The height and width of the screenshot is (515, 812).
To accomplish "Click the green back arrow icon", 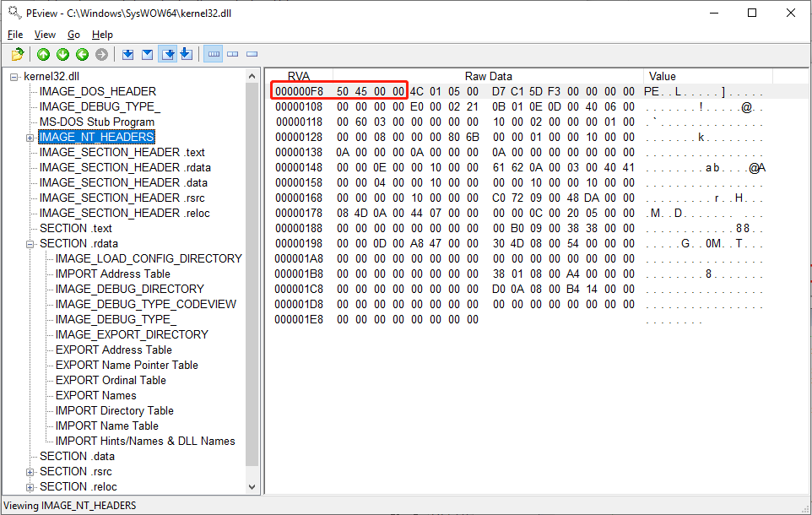I will click(82, 55).
